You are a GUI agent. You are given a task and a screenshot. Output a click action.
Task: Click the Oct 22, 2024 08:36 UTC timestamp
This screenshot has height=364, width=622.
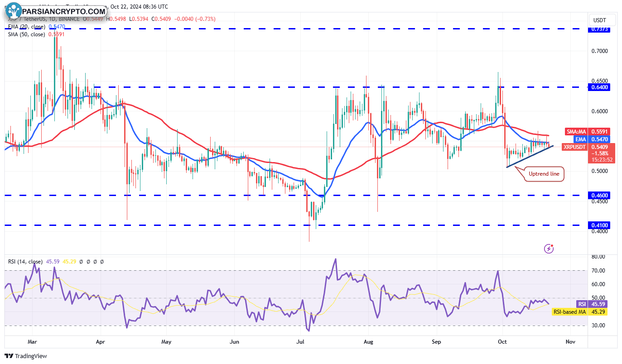click(138, 7)
